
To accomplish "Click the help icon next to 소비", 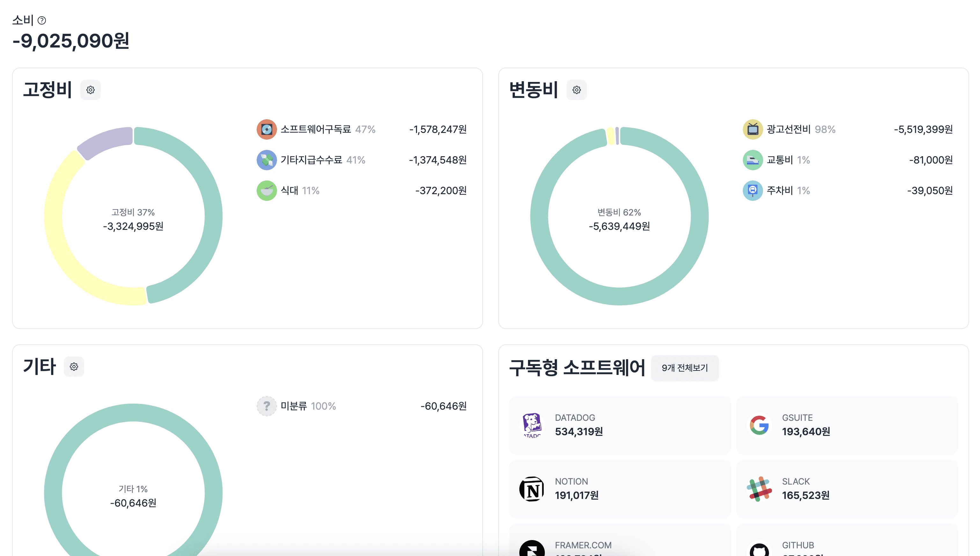I will point(42,20).
